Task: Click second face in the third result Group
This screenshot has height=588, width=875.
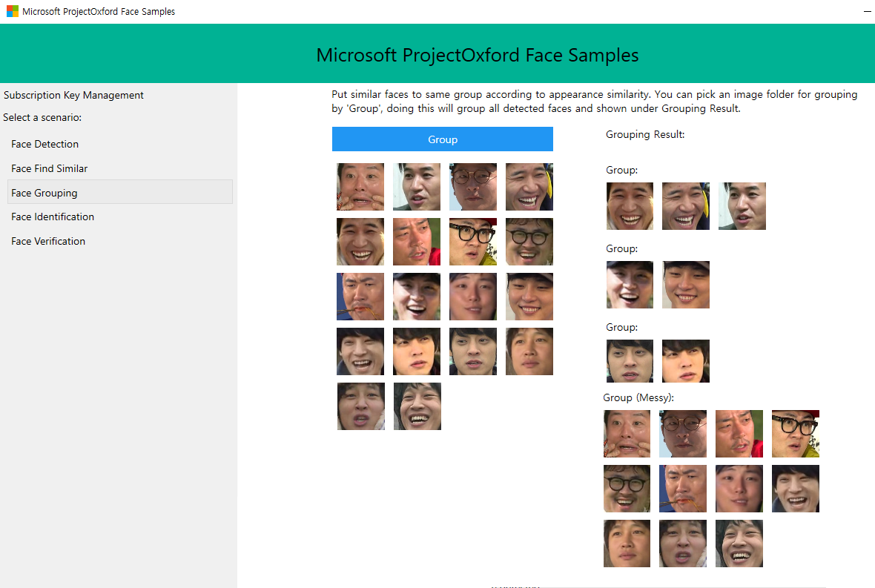Action: 686,361
